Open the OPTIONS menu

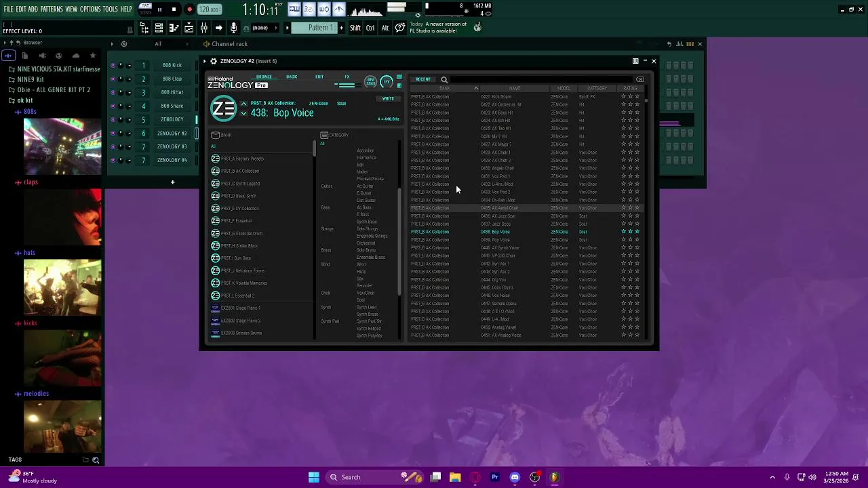(90, 9)
